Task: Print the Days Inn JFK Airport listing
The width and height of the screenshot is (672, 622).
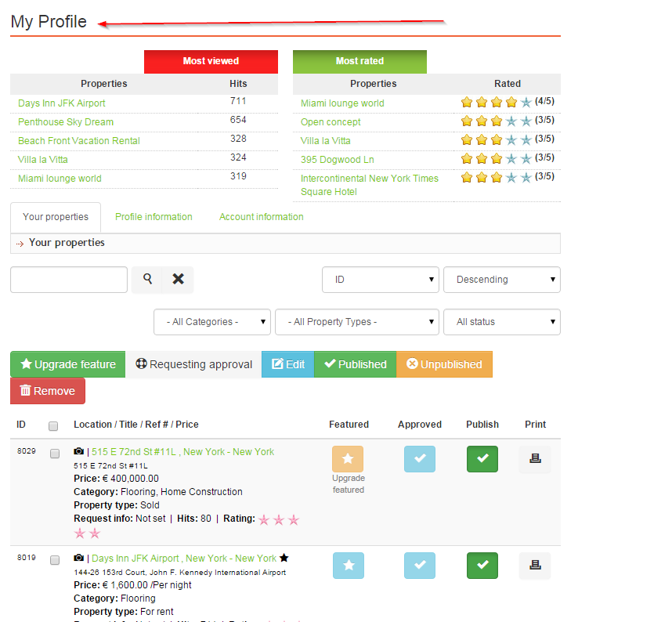Action: click(535, 566)
